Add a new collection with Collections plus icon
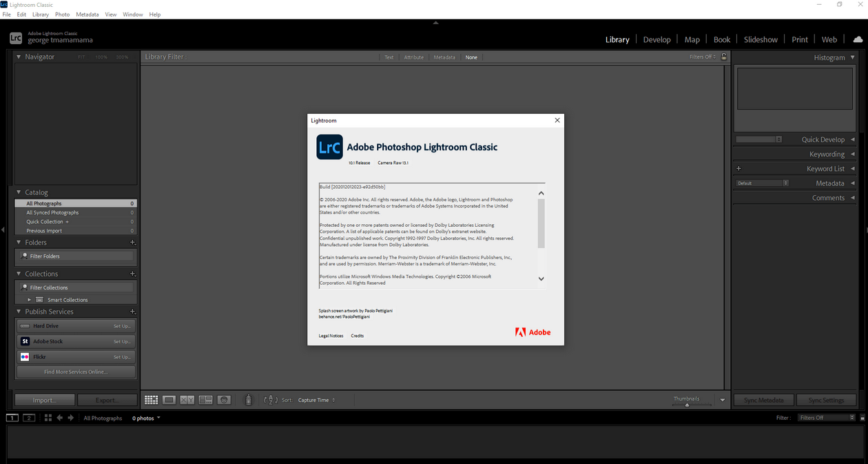The height and width of the screenshot is (464, 868). coord(133,274)
